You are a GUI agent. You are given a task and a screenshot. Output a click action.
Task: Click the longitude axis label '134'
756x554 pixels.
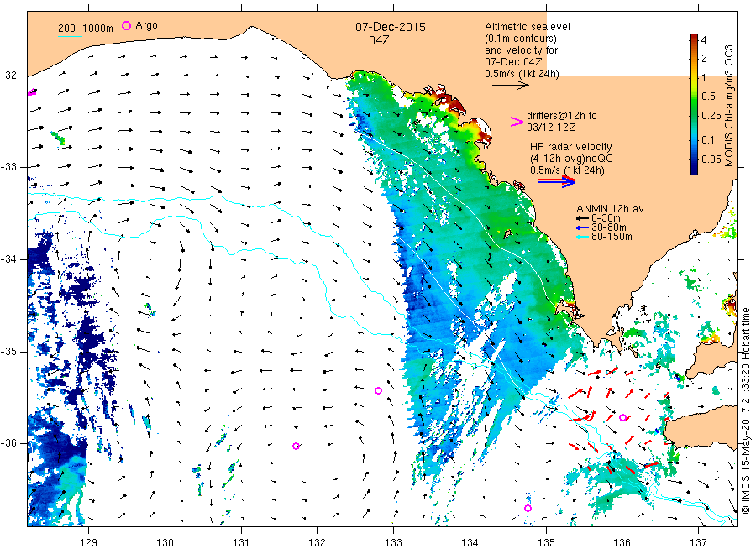tap(470, 543)
